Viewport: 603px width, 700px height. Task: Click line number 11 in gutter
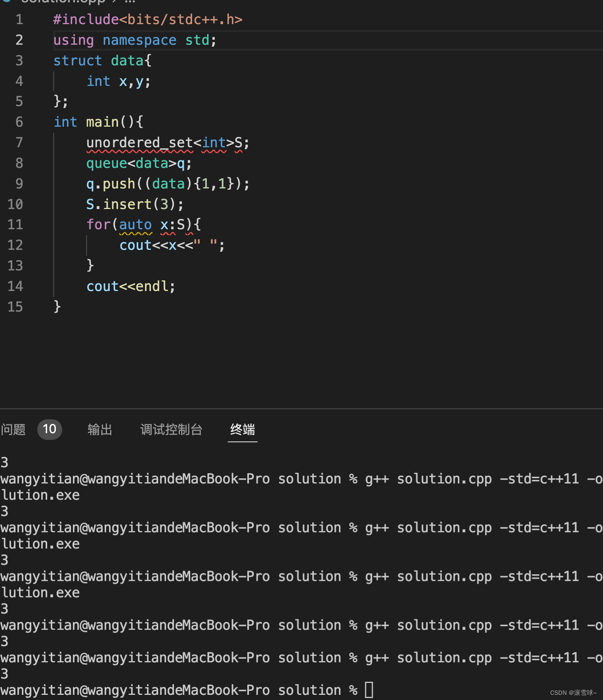pyautogui.click(x=15, y=224)
